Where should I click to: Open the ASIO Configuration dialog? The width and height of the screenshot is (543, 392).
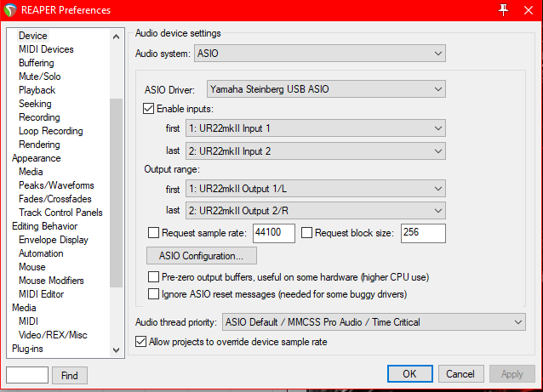(x=202, y=255)
